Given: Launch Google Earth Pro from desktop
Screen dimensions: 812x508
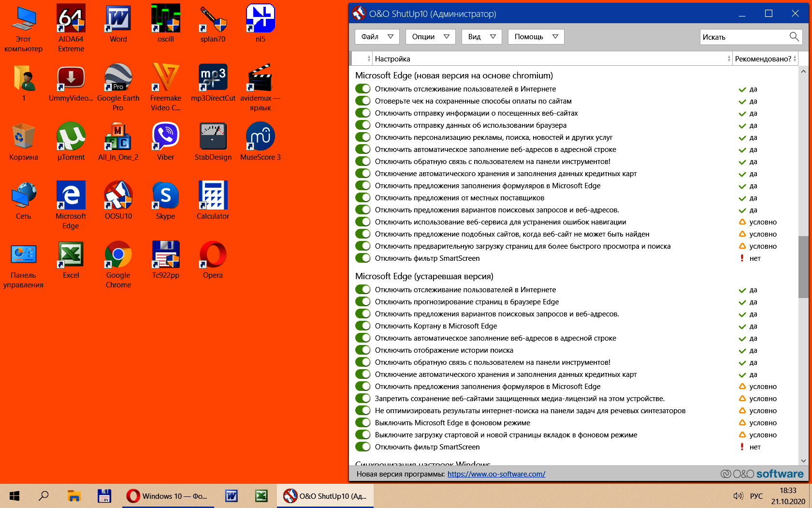Looking at the screenshot, I should [x=118, y=87].
